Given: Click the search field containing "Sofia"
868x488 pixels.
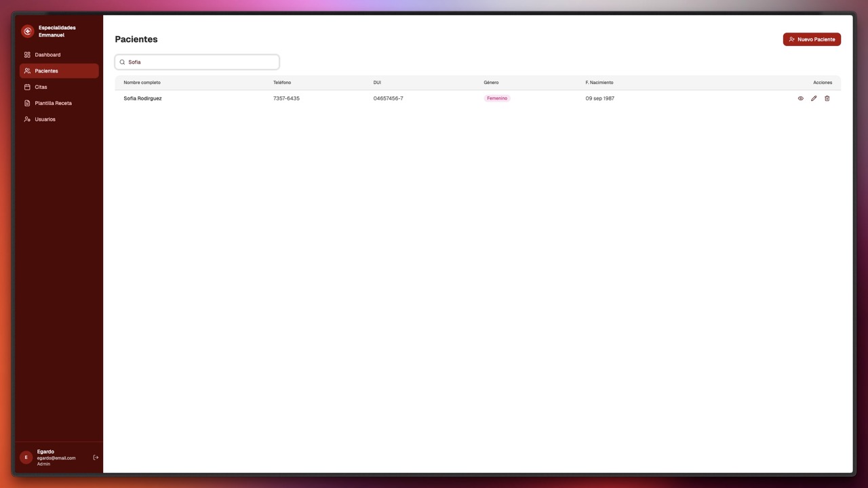Looking at the screenshot, I should tap(200, 62).
